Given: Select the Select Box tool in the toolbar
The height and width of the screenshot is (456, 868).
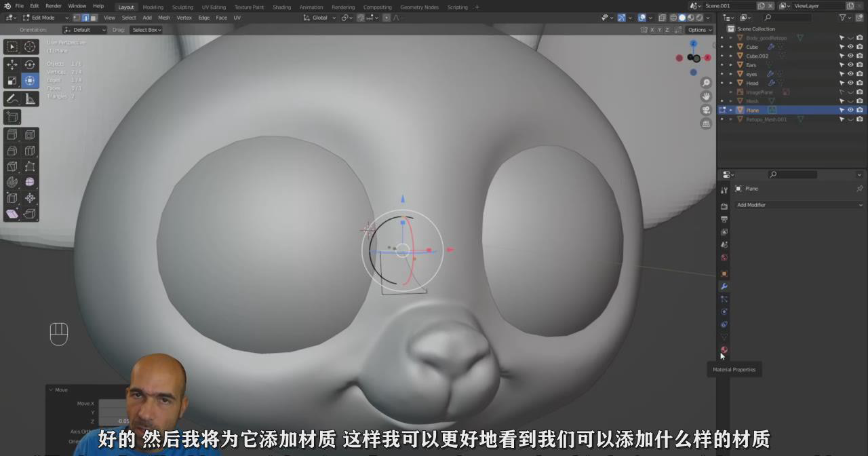Looking at the screenshot, I should click(12, 47).
